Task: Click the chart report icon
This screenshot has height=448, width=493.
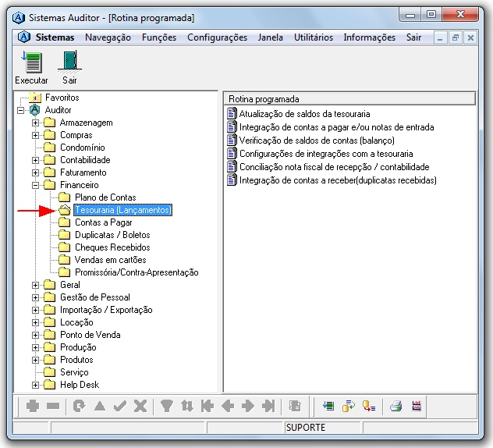Action: click(x=417, y=406)
